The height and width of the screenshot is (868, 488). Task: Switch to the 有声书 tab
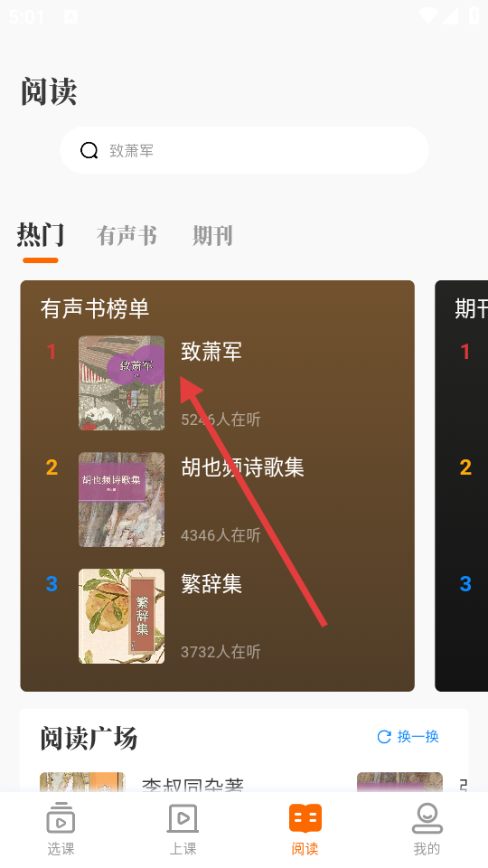coord(127,235)
